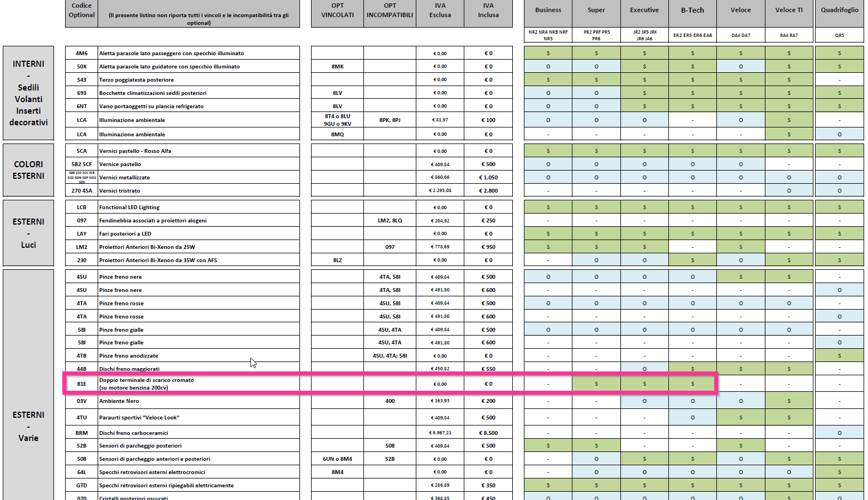The image size is (868, 500).
Task: Click the Doppio terminale di scarico cromato row
Action: pyautogui.click(x=390, y=384)
